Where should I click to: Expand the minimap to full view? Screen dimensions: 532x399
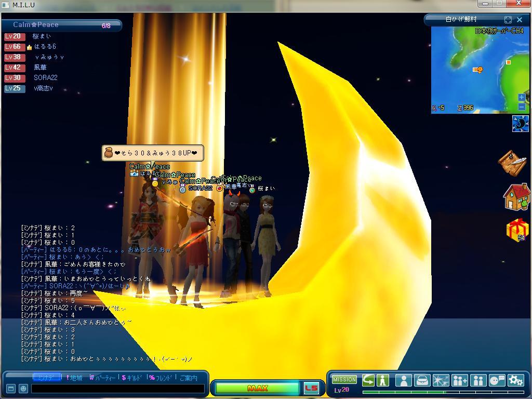click(x=508, y=20)
